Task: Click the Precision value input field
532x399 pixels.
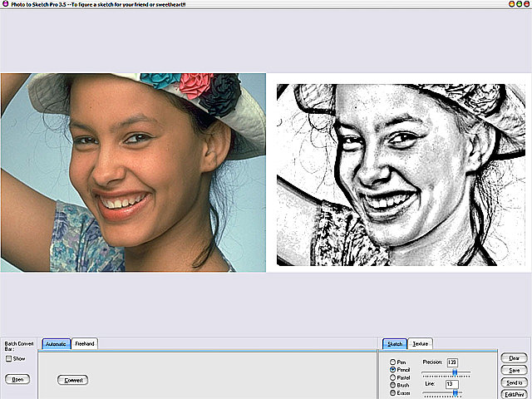Action: click(453, 362)
